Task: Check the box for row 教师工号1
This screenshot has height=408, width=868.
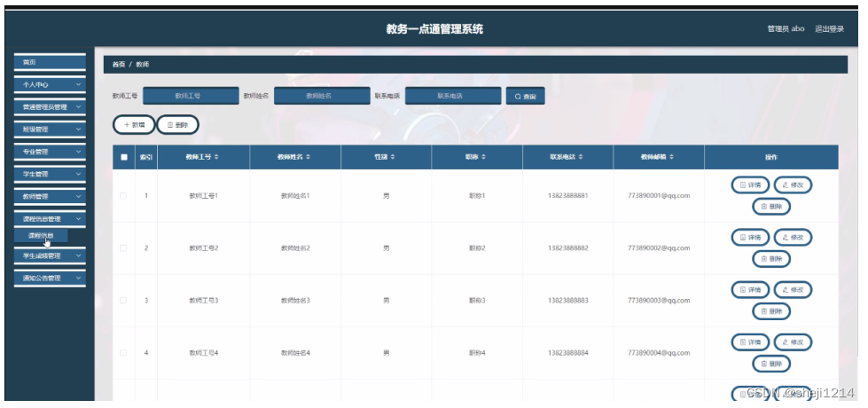Action: pos(123,196)
